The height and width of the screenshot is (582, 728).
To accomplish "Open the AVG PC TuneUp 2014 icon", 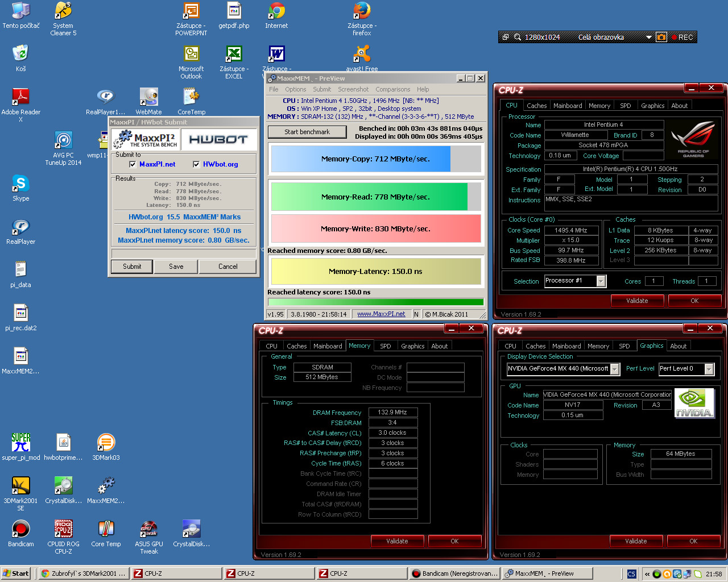I will [63, 140].
